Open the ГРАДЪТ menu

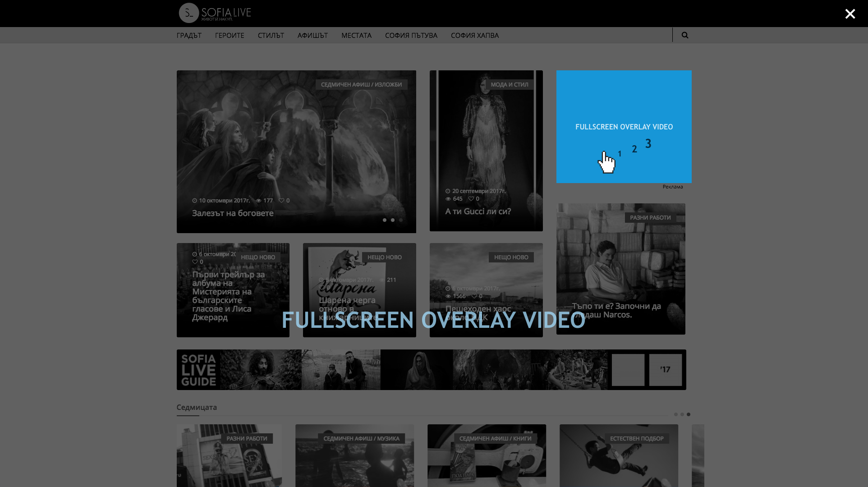tap(189, 35)
